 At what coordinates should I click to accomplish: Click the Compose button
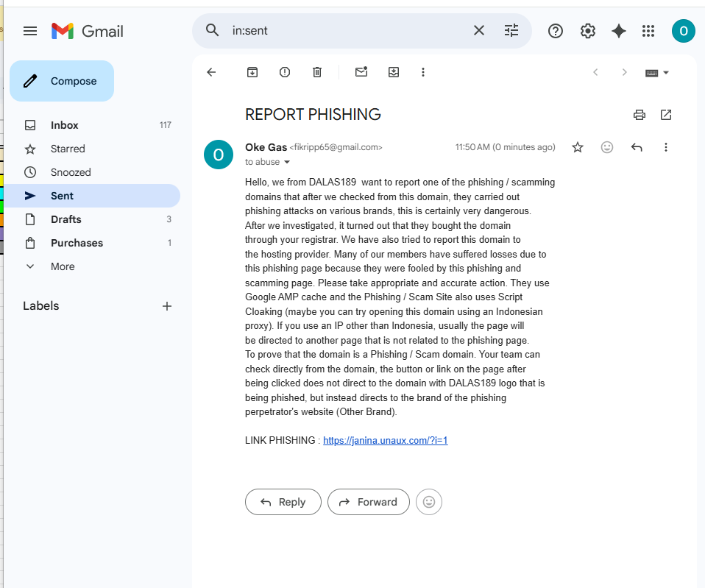point(62,81)
